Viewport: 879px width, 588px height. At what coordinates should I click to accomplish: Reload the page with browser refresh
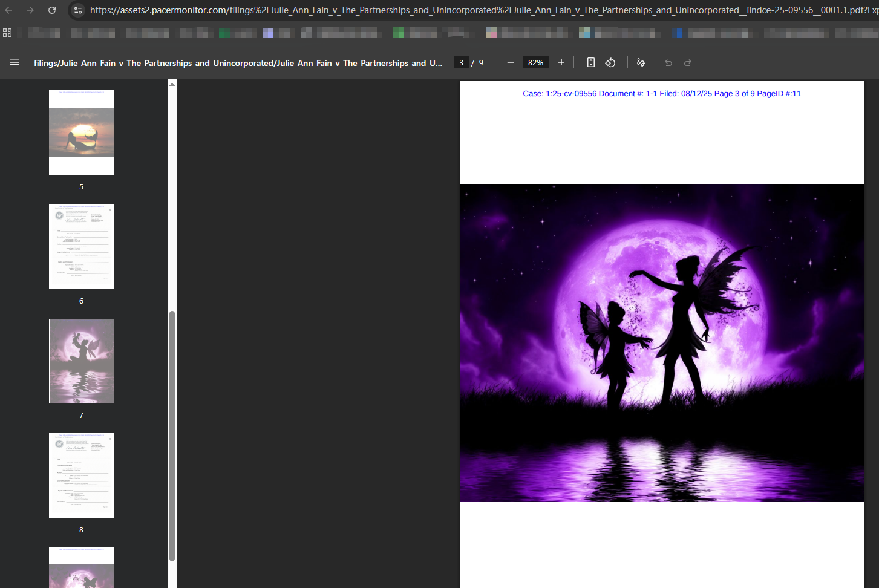click(52, 10)
